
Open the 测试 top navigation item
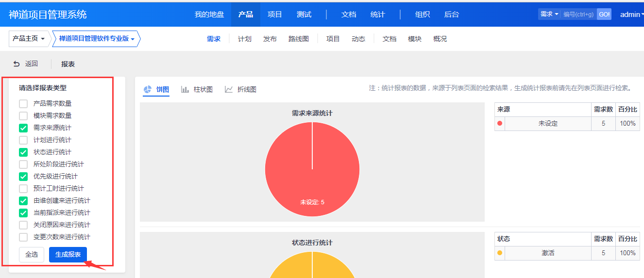click(304, 15)
